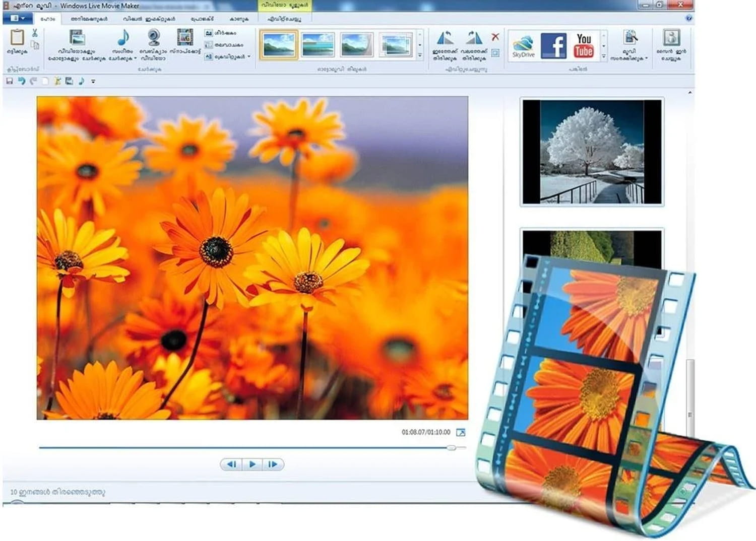This screenshot has width=756, height=541.
Task: Expand the AutoMovie themes gallery
Action: click(x=419, y=55)
